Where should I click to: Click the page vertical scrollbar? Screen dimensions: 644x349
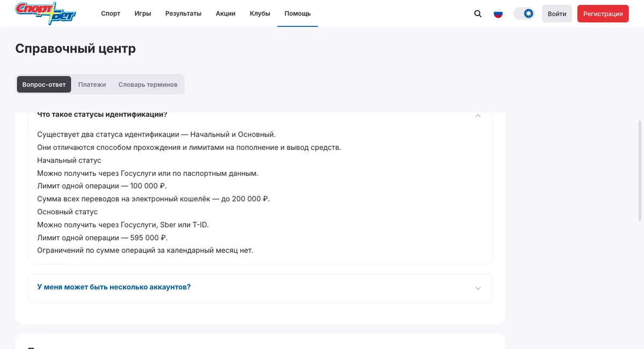point(640,171)
